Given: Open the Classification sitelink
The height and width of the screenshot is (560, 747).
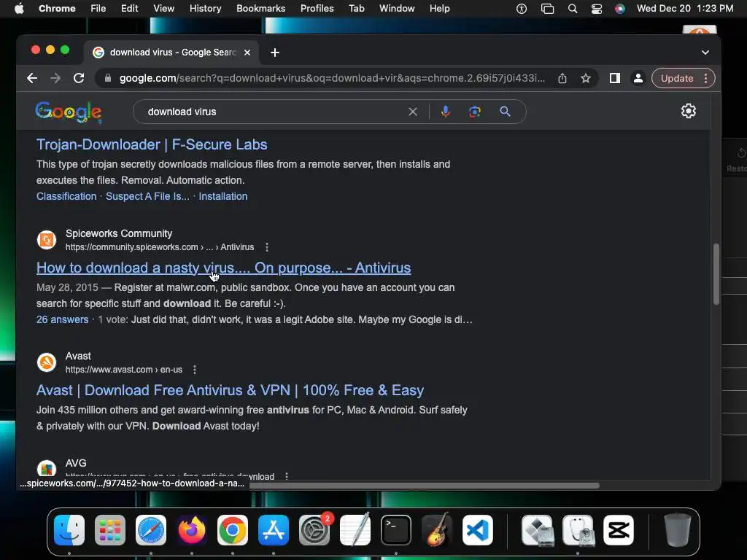Looking at the screenshot, I should tap(66, 196).
